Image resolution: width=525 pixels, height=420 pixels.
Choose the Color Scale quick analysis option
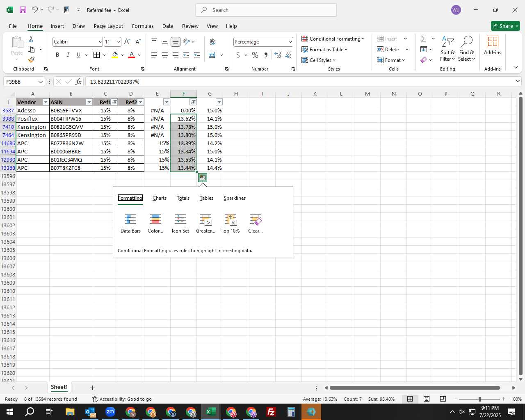(155, 224)
